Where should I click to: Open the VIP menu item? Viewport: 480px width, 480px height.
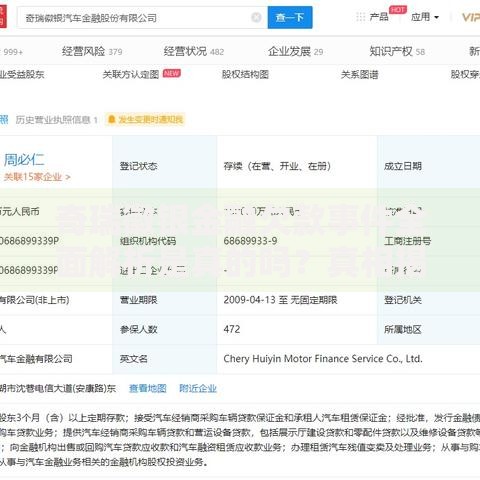[x=471, y=17]
